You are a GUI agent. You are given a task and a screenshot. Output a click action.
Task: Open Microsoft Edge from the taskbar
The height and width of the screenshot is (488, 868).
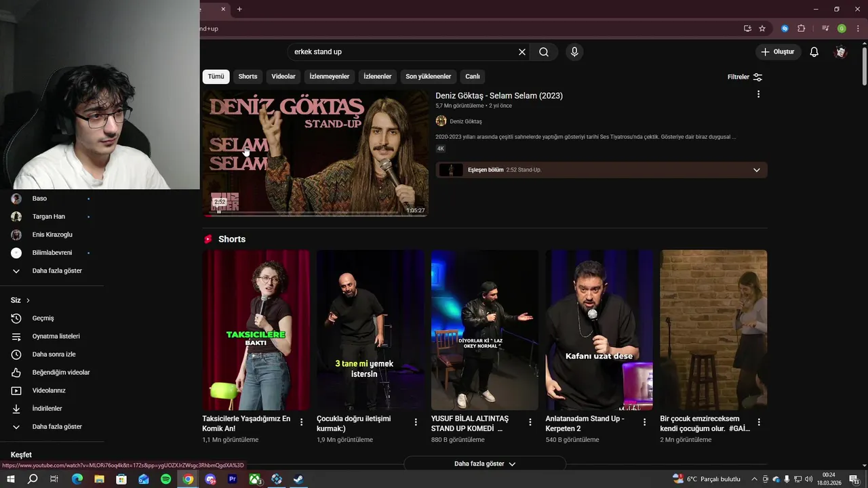tap(77, 479)
